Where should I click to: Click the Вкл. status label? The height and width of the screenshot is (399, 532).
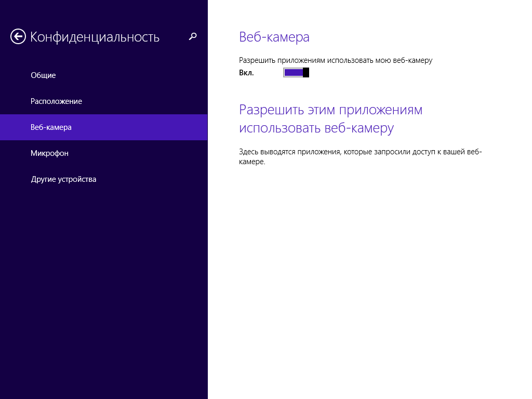[246, 73]
